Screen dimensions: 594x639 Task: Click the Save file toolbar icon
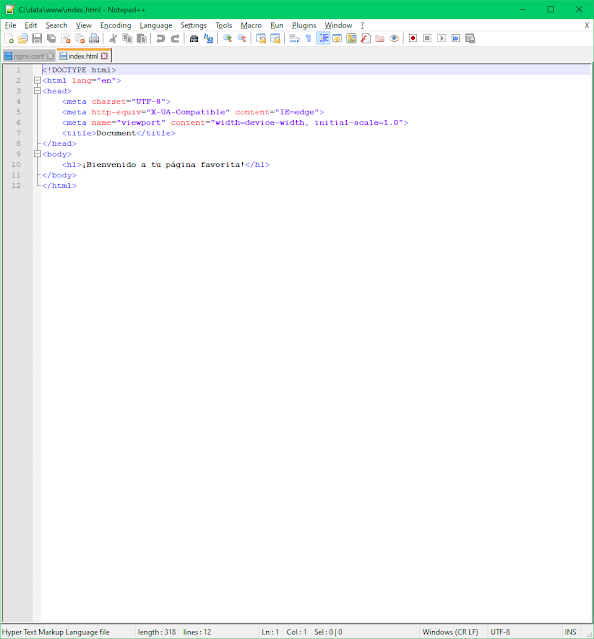tap(37, 39)
